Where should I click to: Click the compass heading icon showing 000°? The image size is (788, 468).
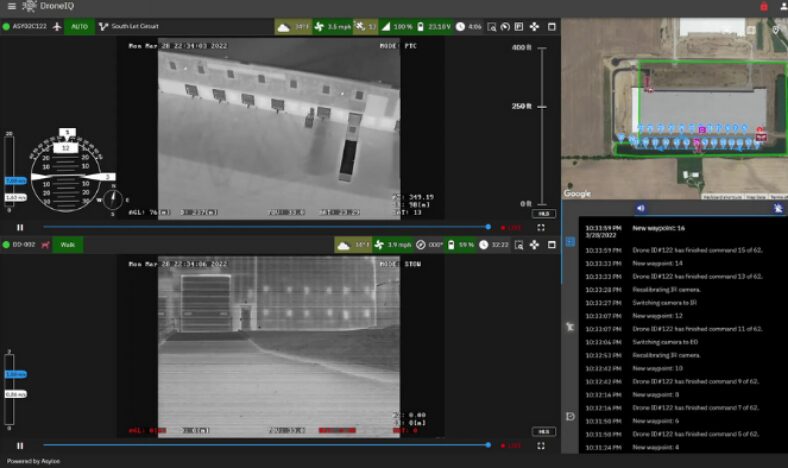point(421,245)
